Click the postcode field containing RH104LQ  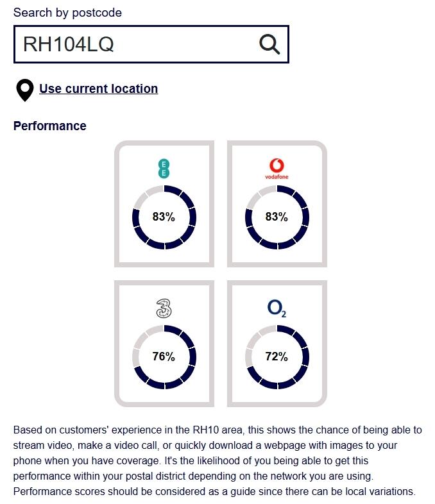pos(135,44)
